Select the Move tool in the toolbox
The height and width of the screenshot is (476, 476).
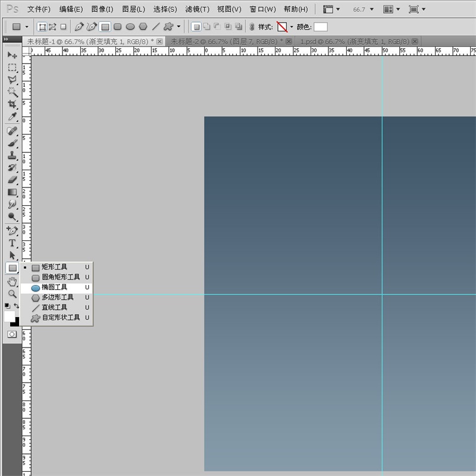coord(12,55)
